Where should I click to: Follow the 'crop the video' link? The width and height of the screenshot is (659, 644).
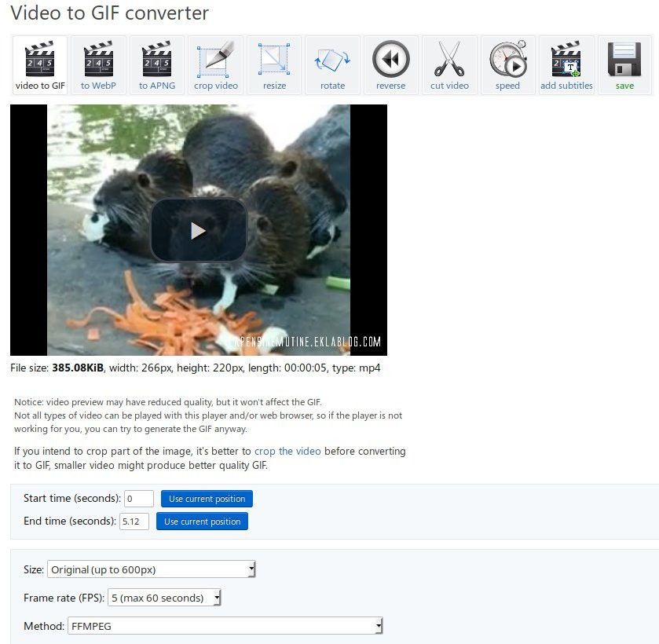click(x=287, y=452)
